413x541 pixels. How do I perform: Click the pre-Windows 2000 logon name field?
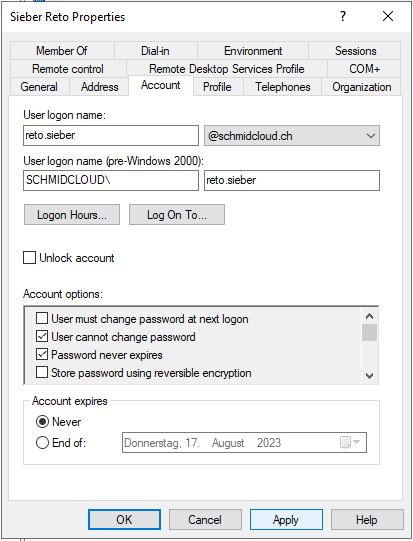tap(292, 180)
